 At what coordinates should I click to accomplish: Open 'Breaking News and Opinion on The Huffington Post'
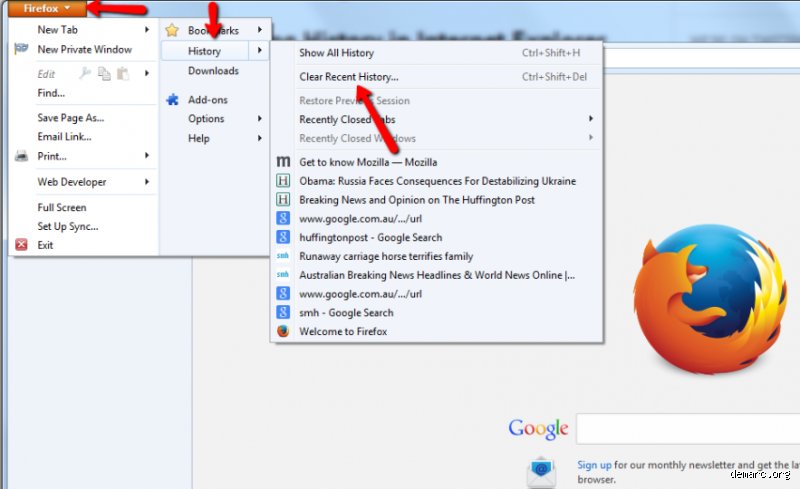[417, 200]
